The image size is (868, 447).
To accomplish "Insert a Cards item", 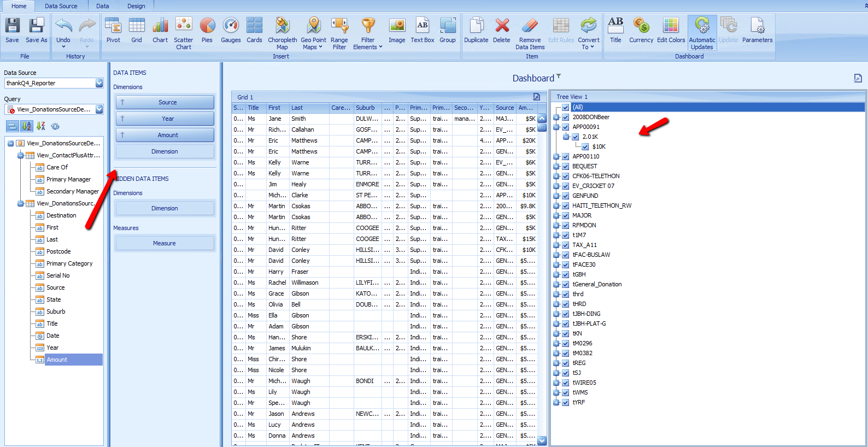I will pyautogui.click(x=254, y=31).
